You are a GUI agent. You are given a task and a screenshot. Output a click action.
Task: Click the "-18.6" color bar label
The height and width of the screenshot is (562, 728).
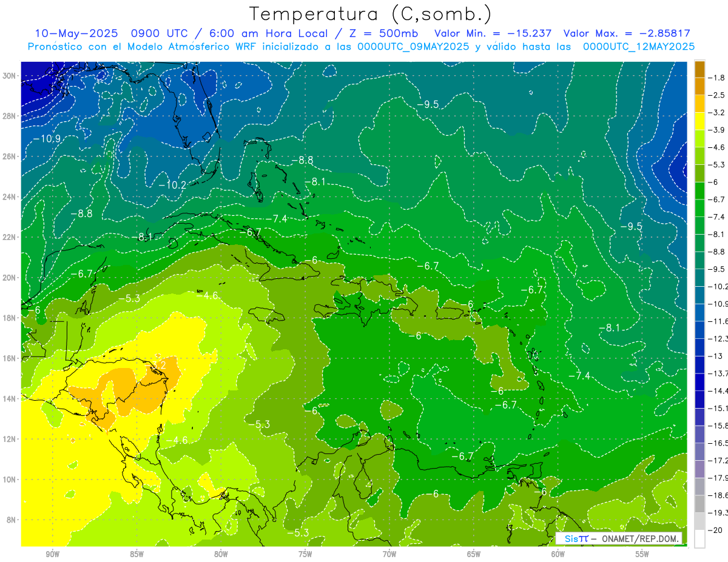(718, 495)
